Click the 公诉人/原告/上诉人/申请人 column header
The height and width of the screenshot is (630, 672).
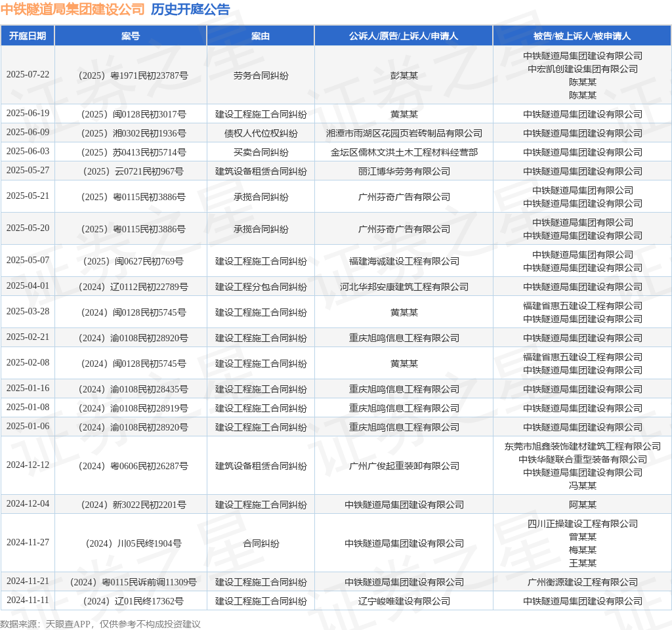click(404, 36)
